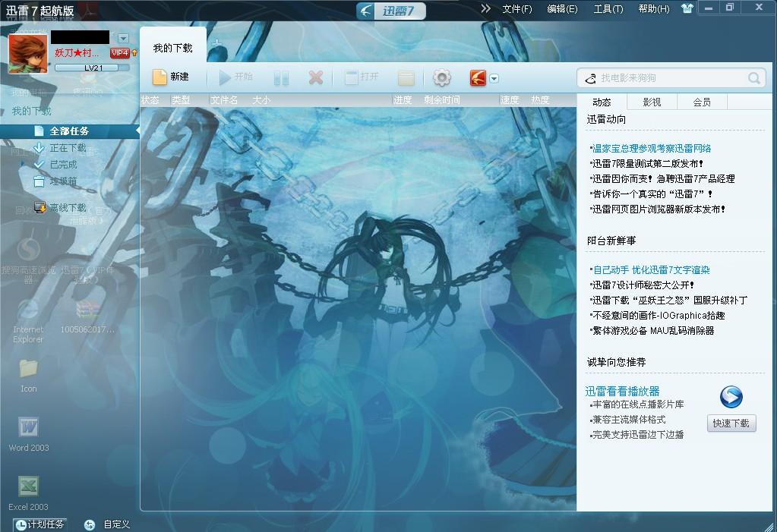777x532 pixels.
Task: Sort by 大小 column header
Action: pyautogui.click(x=261, y=100)
